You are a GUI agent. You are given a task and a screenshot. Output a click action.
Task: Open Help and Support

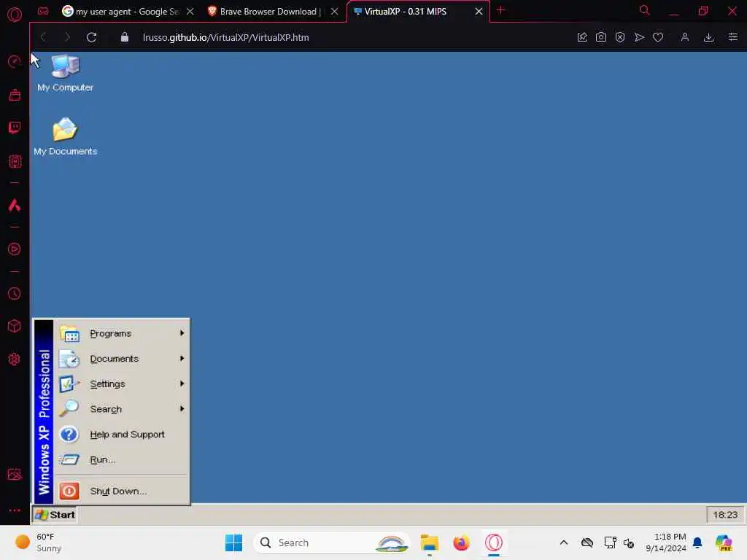coord(122,435)
